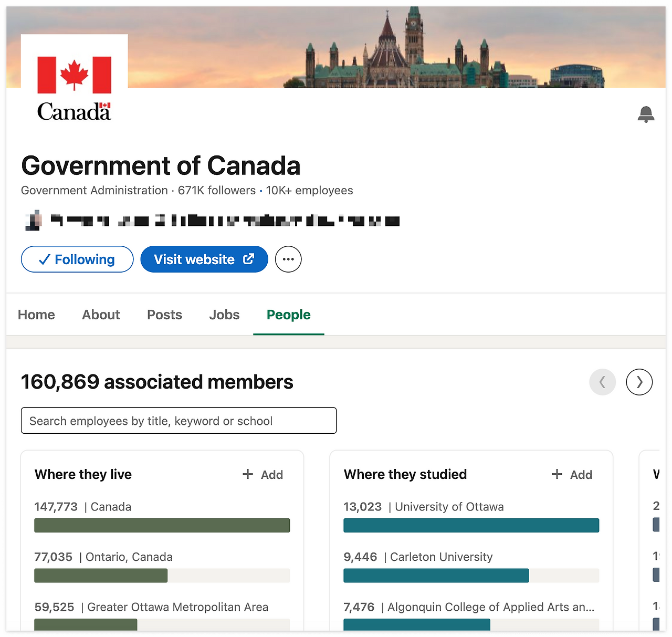The height and width of the screenshot is (637, 672).
Task: Add a location under Where they live
Action: 262,475
